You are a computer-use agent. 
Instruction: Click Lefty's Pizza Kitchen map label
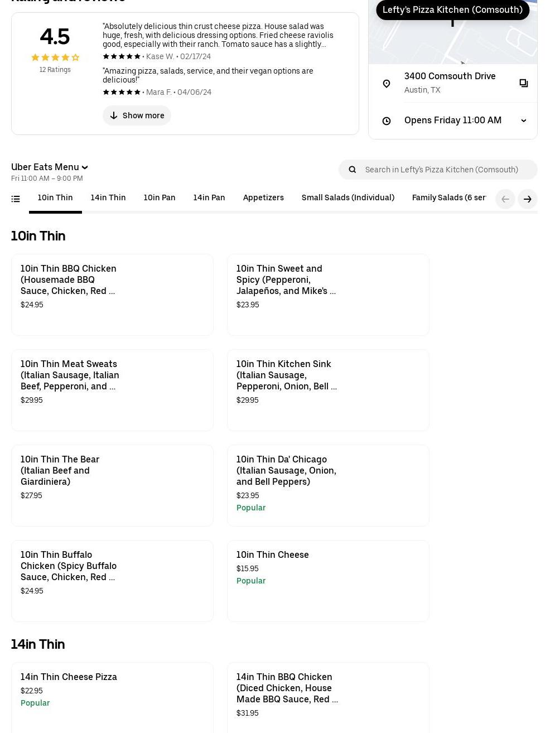452,10
